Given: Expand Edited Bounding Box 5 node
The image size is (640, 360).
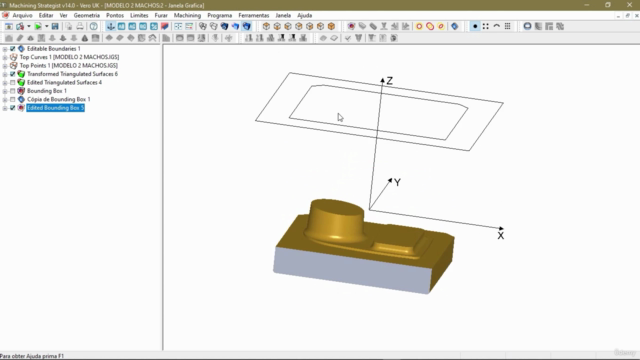Looking at the screenshot, I should (x=5, y=108).
